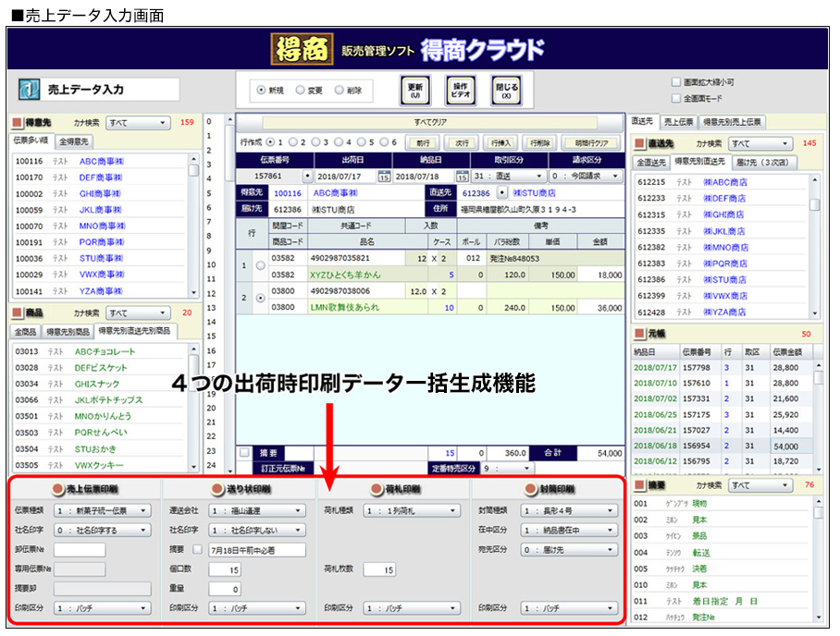Select product ABCチョコレート in 商品 list
The width and height of the screenshot is (840, 636).
tap(100, 351)
